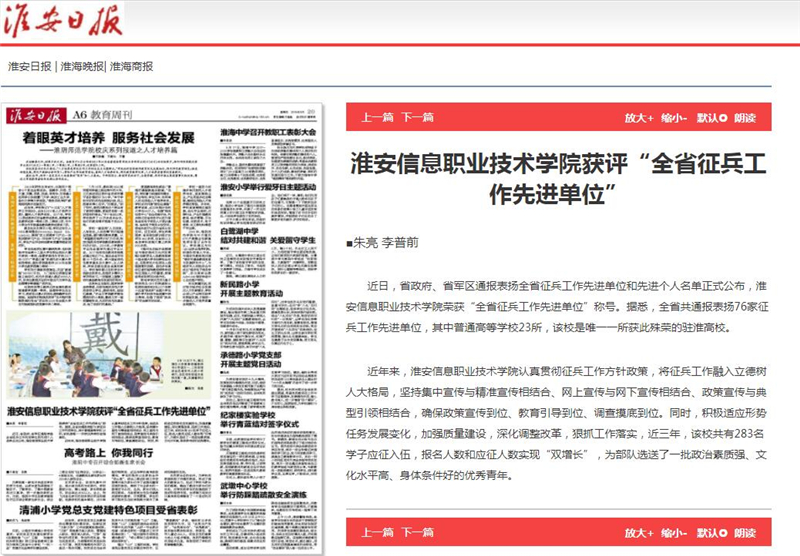
Task: Click the small 淮安日报 logo on page thumbnail
Action: pyautogui.click(x=37, y=115)
